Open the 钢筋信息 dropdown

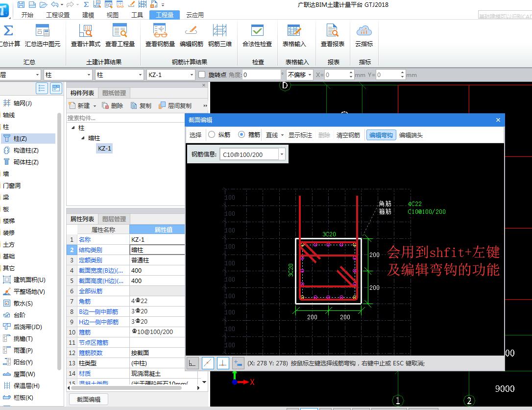coord(282,154)
